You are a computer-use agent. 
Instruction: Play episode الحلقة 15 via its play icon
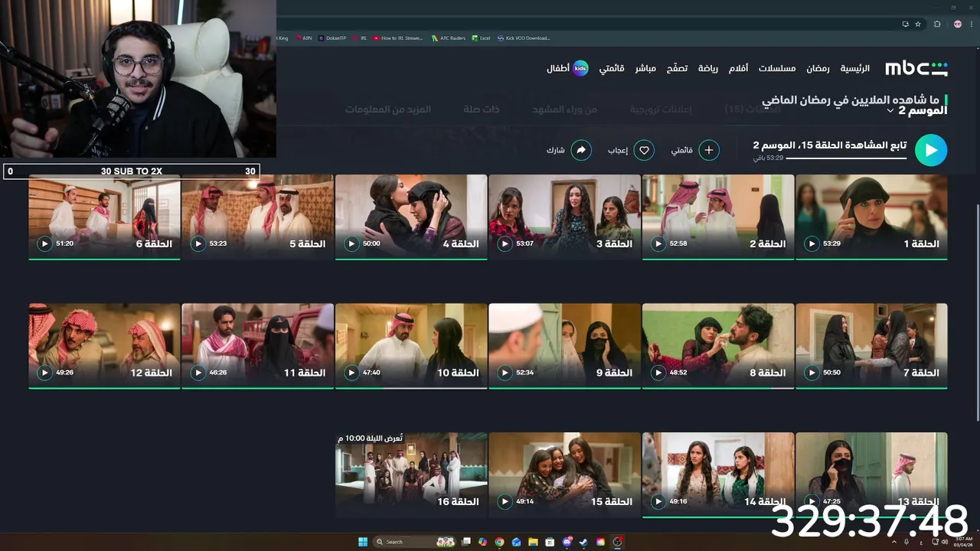click(x=505, y=501)
